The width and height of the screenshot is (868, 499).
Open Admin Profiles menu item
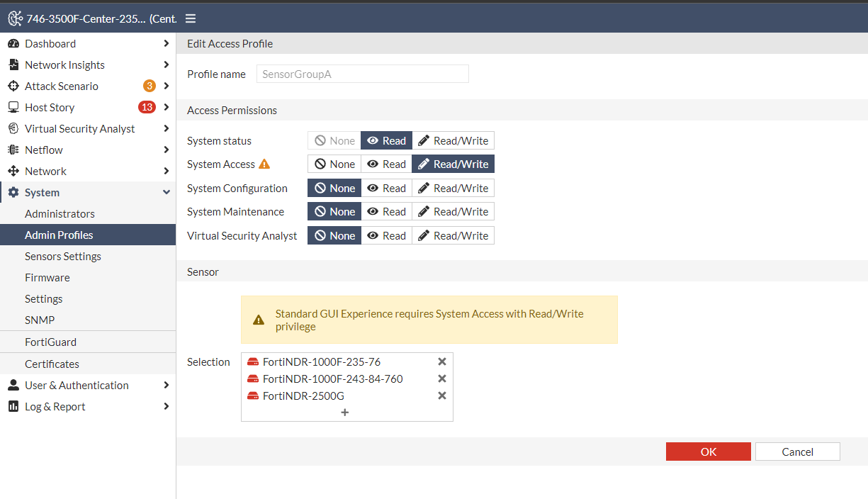click(88, 235)
